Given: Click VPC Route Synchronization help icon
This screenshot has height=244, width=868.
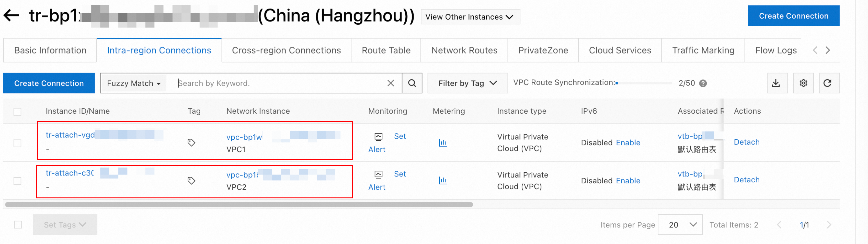Looking at the screenshot, I should click(x=703, y=83).
